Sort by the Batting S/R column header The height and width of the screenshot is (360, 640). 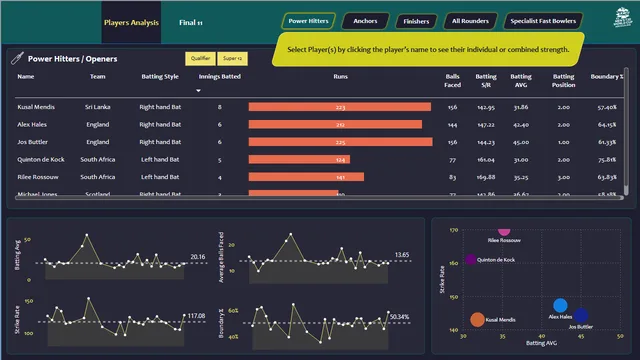click(486, 81)
